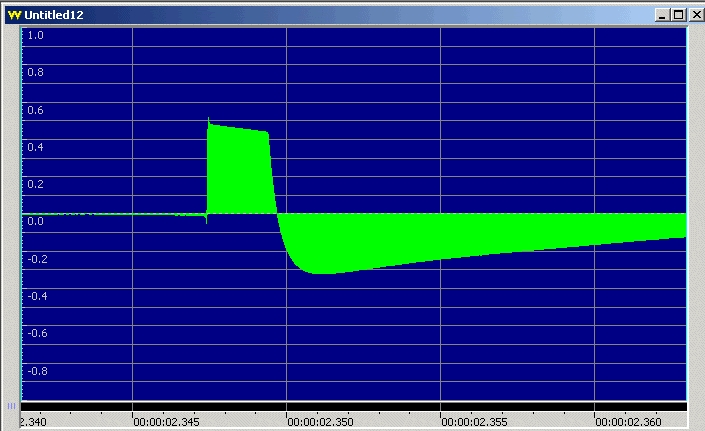Click the 0.6 amplitude axis label
This screenshot has height=431, width=705.
35,110
